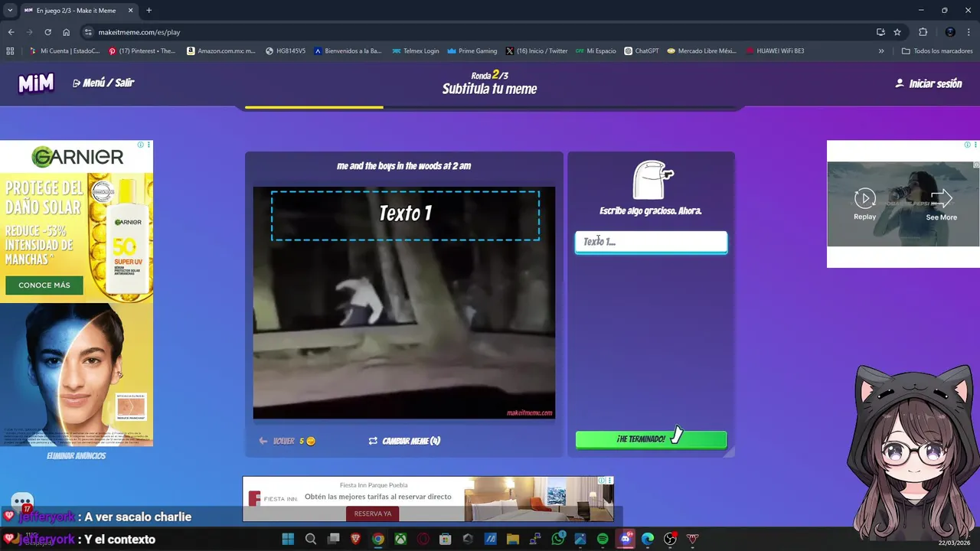Image resolution: width=980 pixels, height=551 pixels.
Task: Click the MiM logo
Action: click(36, 83)
